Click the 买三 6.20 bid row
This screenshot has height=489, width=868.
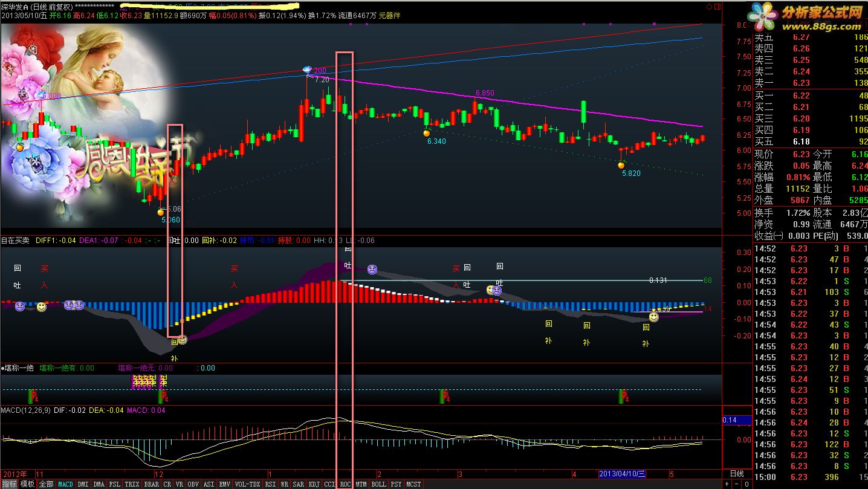point(811,118)
